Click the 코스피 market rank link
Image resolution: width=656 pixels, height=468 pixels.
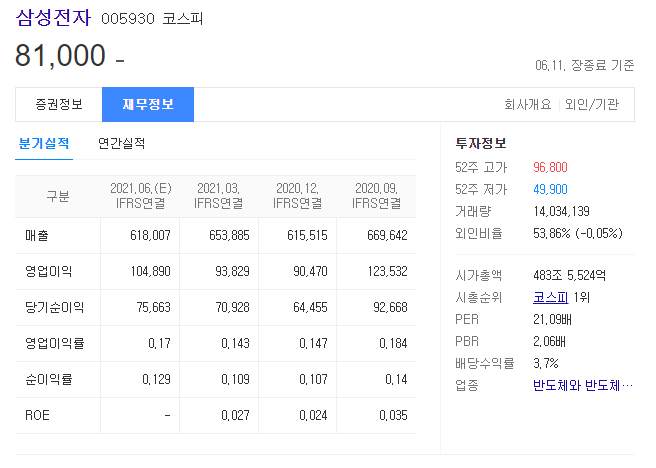551,297
